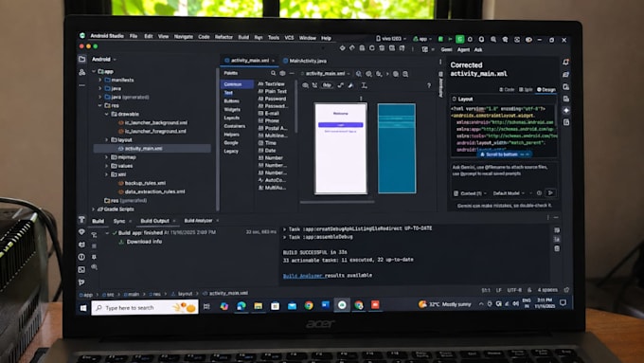Click Scroll to bottom in Gemini code
This screenshot has height=363, width=644.
click(x=505, y=154)
